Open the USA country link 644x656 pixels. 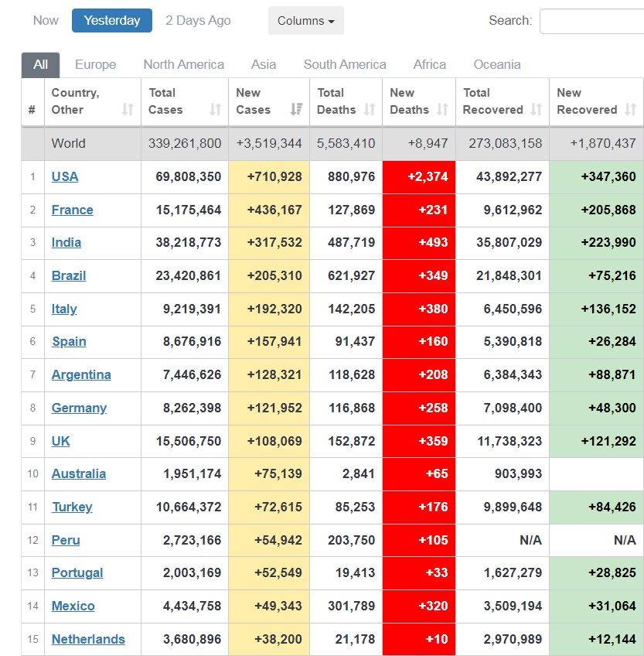65,176
